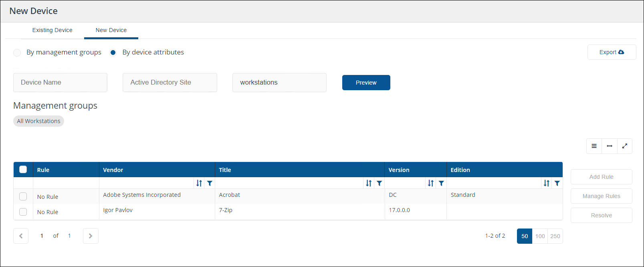This screenshot has height=267, width=644.
Task: Switch to the Existing Device tab
Action: point(52,30)
